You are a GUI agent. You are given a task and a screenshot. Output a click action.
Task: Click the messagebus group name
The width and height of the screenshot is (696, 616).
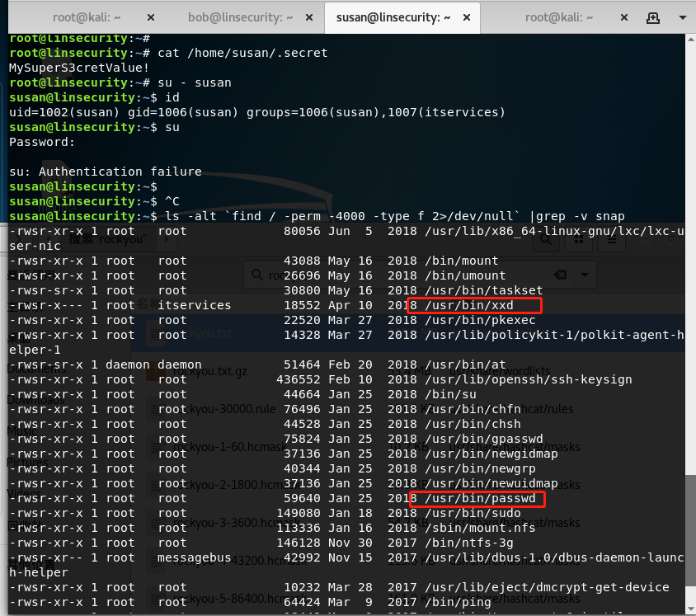pyautogui.click(x=195, y=557)
